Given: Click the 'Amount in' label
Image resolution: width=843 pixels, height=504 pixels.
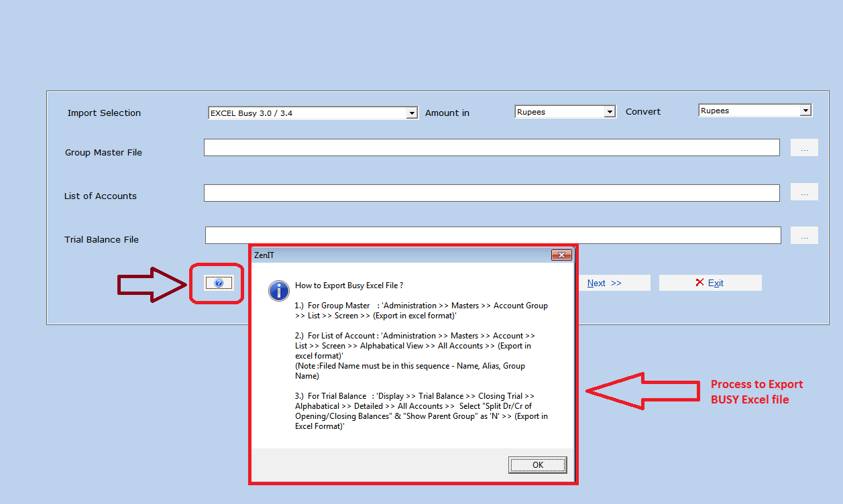Looking at the screenshot, I should click(447, 113).
